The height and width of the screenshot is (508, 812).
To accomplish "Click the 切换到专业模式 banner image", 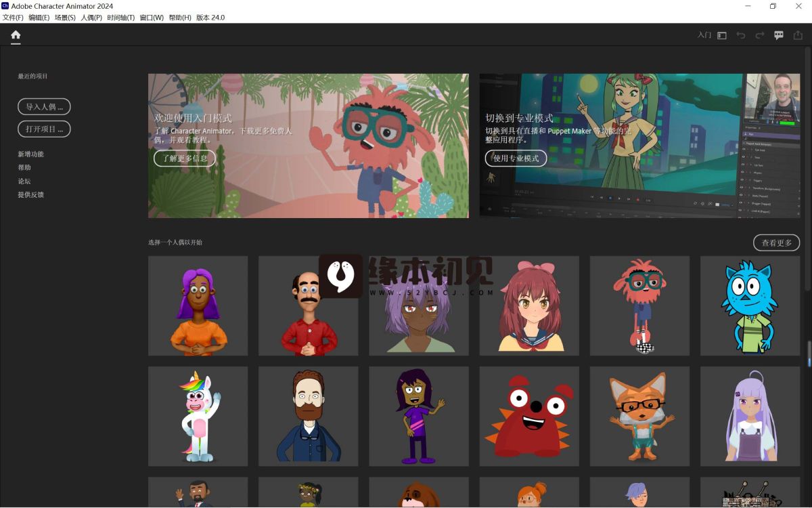I will [x=639, y=146].
